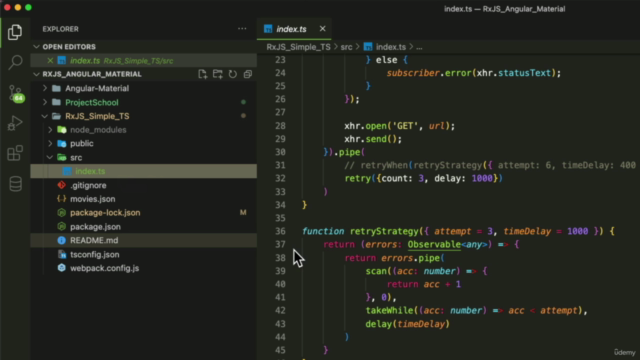Close index.ts in Open Editors list

coord(50,60)
